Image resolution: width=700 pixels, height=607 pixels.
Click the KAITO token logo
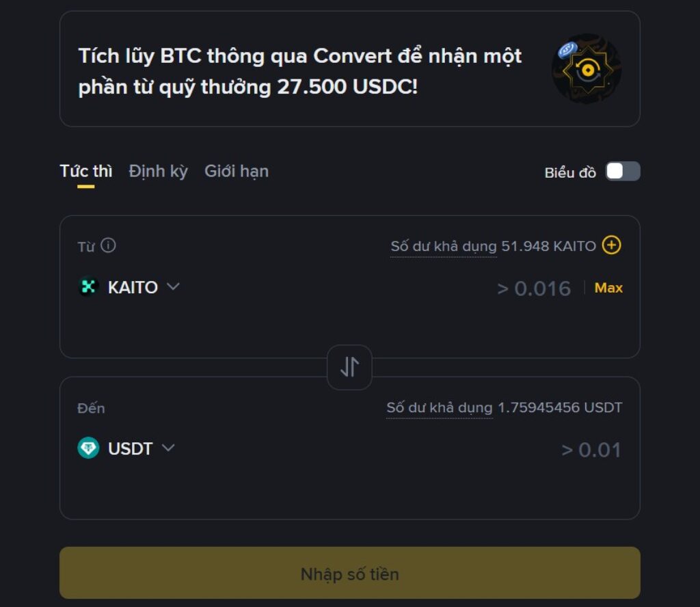tap(87, 287)
